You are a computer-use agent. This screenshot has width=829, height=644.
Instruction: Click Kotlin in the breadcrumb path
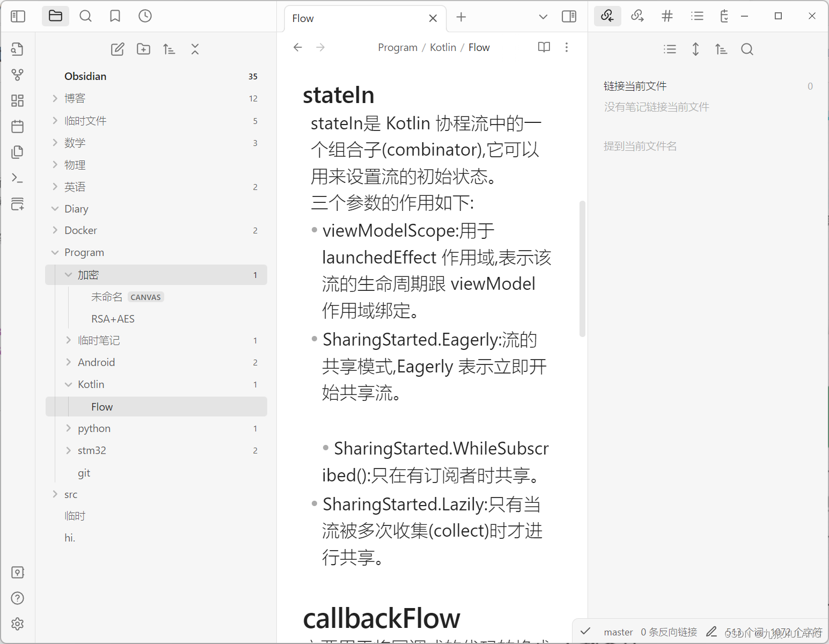(443, 47)
